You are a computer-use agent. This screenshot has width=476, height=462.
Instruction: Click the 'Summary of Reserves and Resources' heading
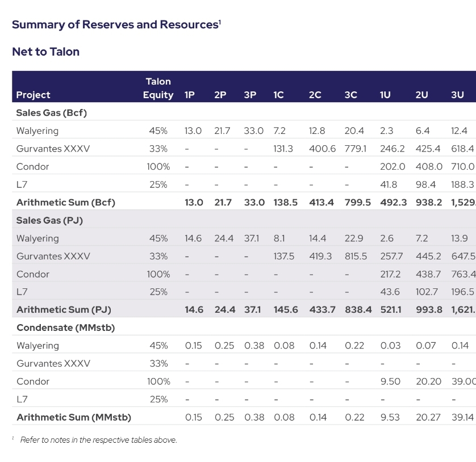coord(116,24)
